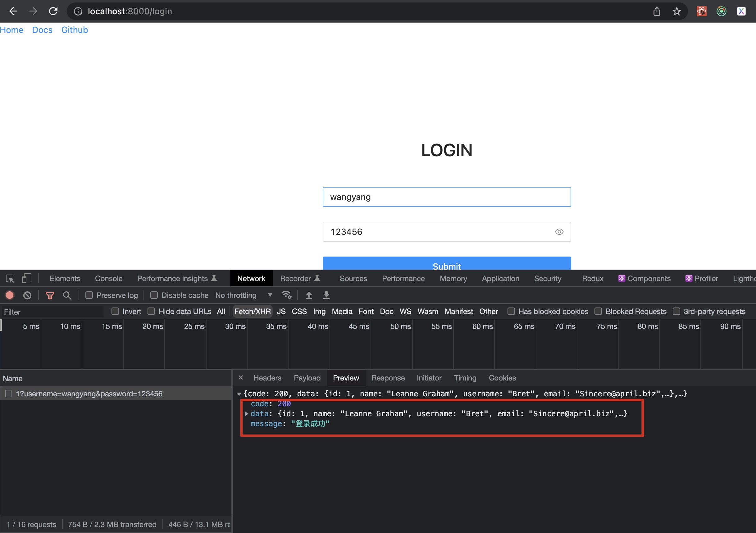The height and width of the screenshot is (533, 756).
Task: Open network search magnifier
Action: (x=67, y=295)
